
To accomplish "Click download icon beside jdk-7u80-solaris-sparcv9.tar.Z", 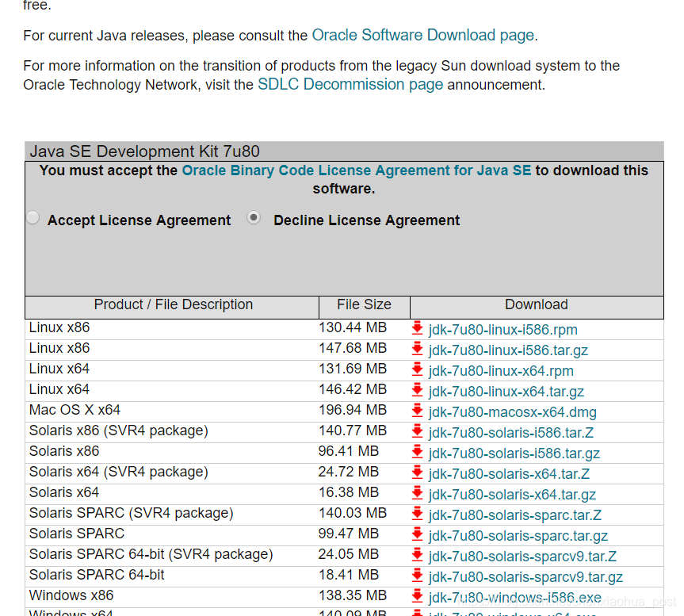I will click(x=418, y=554).
